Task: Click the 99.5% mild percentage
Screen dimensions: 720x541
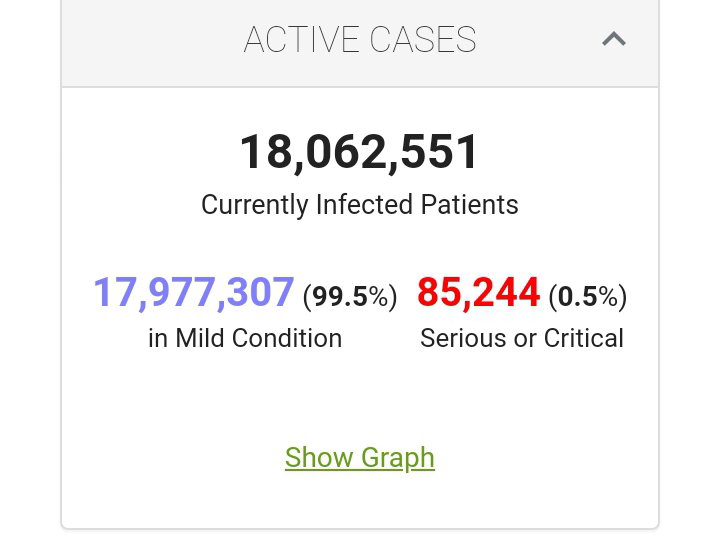Action: coord(350,296)
